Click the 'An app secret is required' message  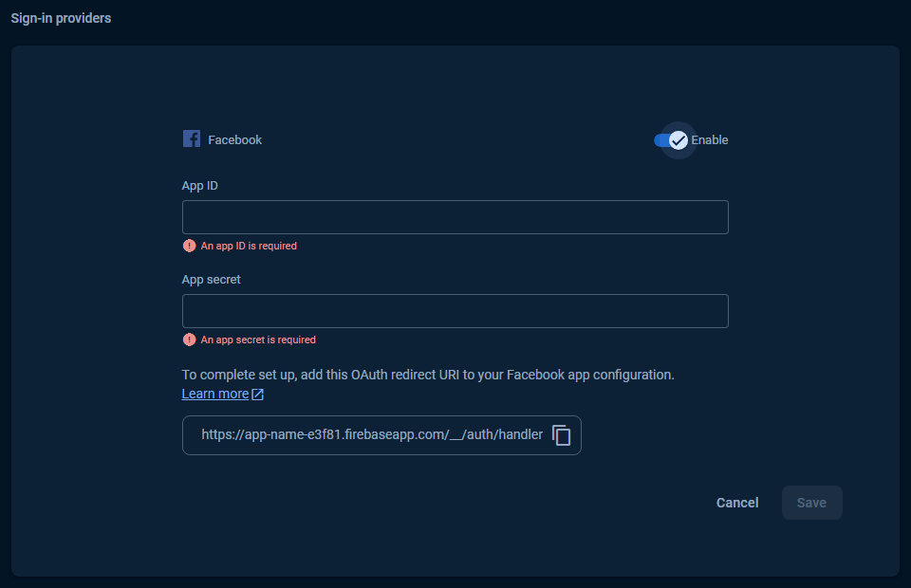258,340
